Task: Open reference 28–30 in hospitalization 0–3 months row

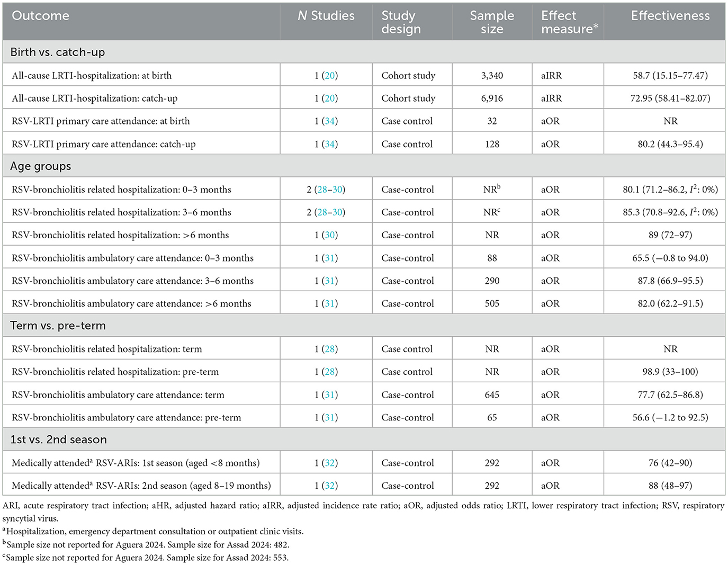Action: (x=330, y=190)
